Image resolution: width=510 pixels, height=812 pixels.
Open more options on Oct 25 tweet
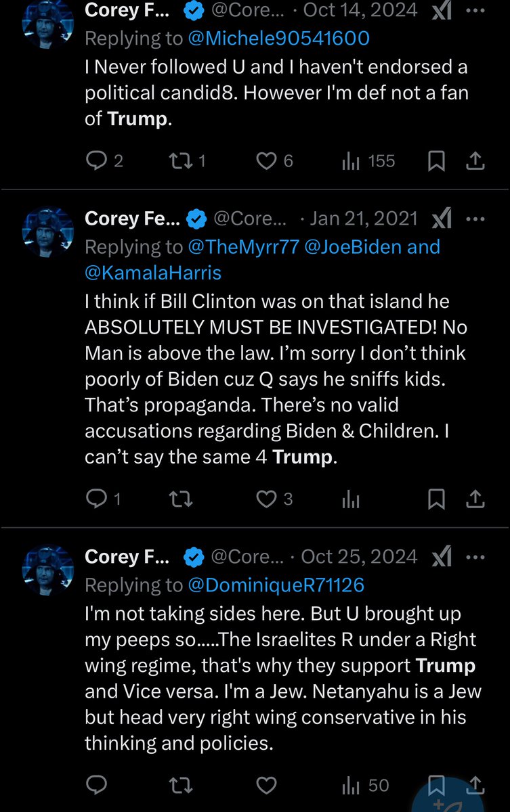[x=477, y=557]
